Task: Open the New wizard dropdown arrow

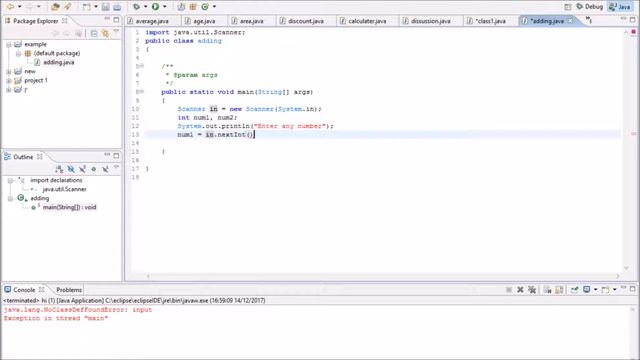Action: tap(96, 7)
